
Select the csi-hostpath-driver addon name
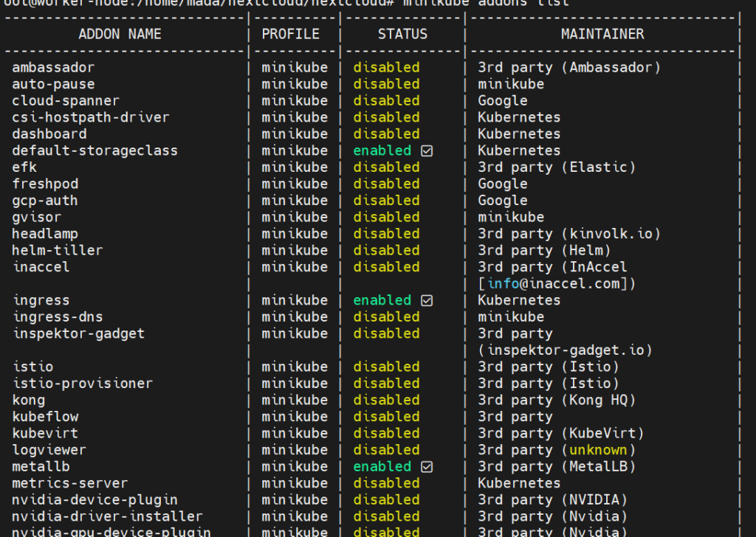tap(91, 117)
